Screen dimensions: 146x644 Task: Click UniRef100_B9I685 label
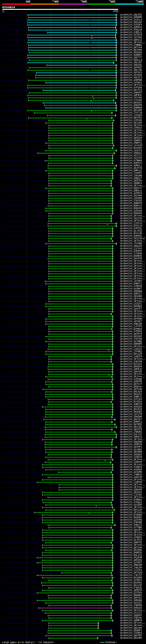[131, 110]
